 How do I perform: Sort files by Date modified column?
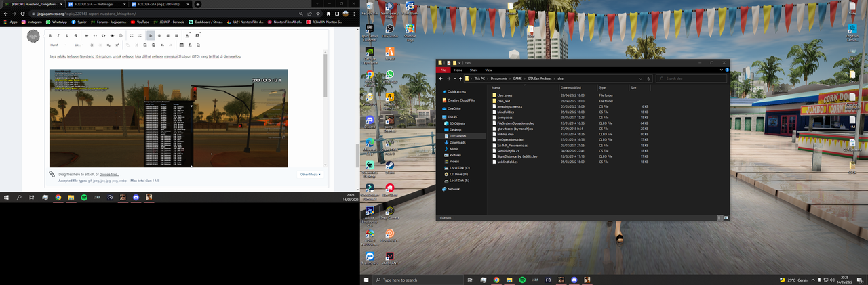pos(570,87)
